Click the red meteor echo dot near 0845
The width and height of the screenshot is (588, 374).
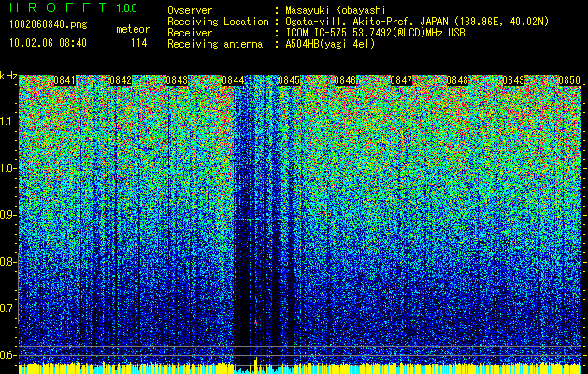point(255,323)
